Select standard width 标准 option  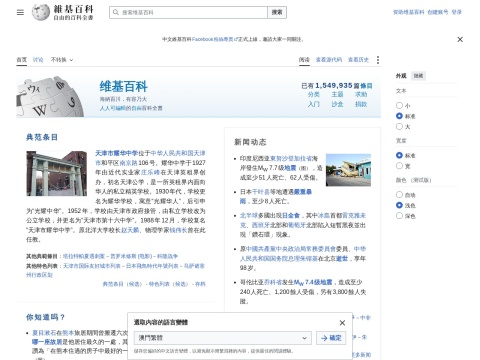click(x=399, y=155)
